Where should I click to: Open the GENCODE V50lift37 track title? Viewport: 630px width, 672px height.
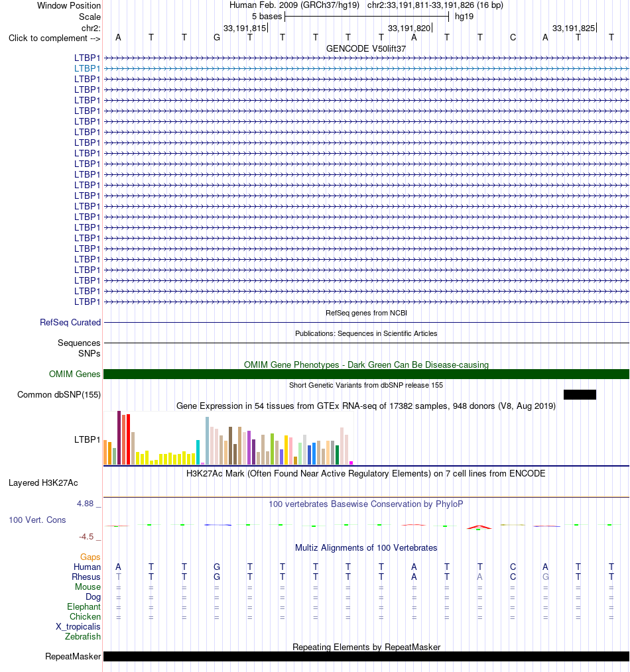coord(366,49)
